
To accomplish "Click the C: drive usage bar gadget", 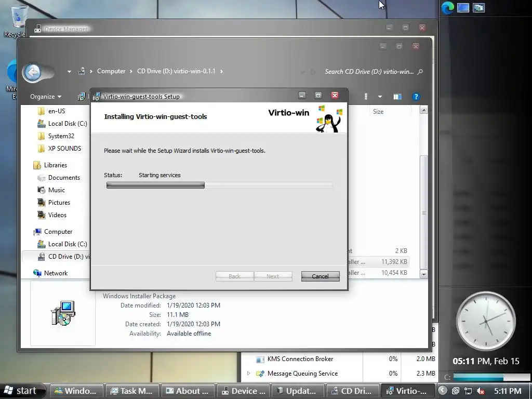I will (491, 377).
